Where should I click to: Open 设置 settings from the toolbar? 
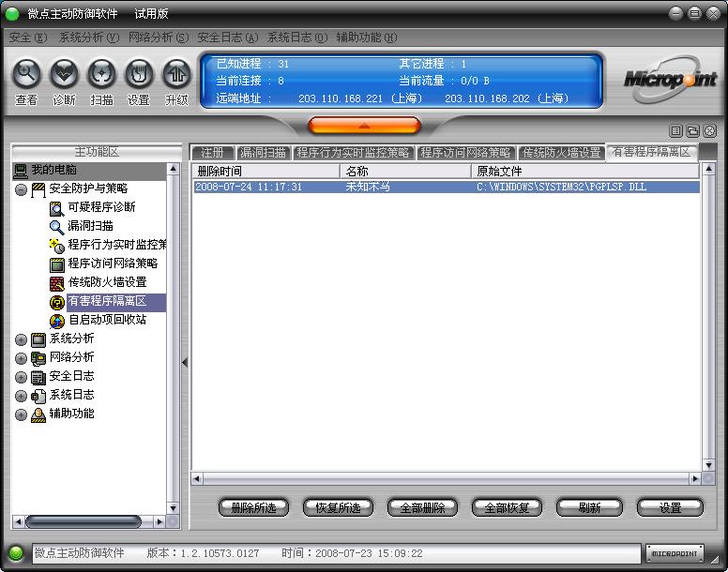[x=139, y=73]
